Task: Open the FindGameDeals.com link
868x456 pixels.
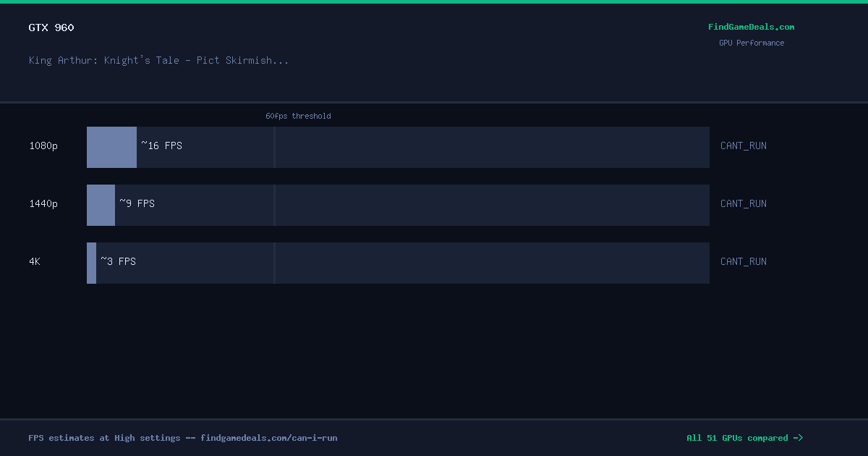Action: 751,27
